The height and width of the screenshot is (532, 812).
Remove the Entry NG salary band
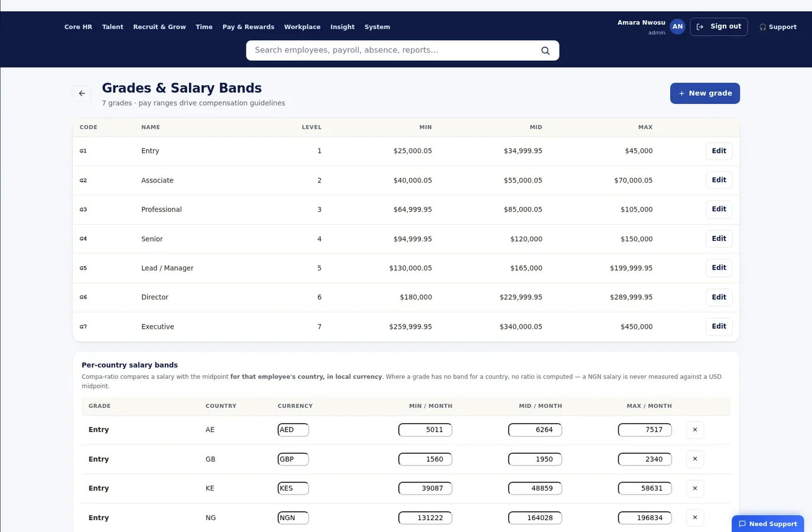(695, 518)
